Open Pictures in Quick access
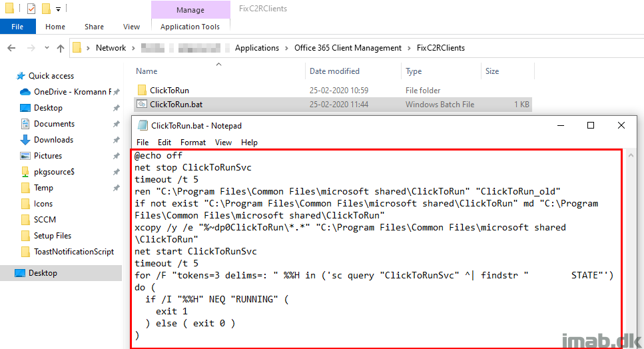 pyautogui.click(x=48, y=156)
